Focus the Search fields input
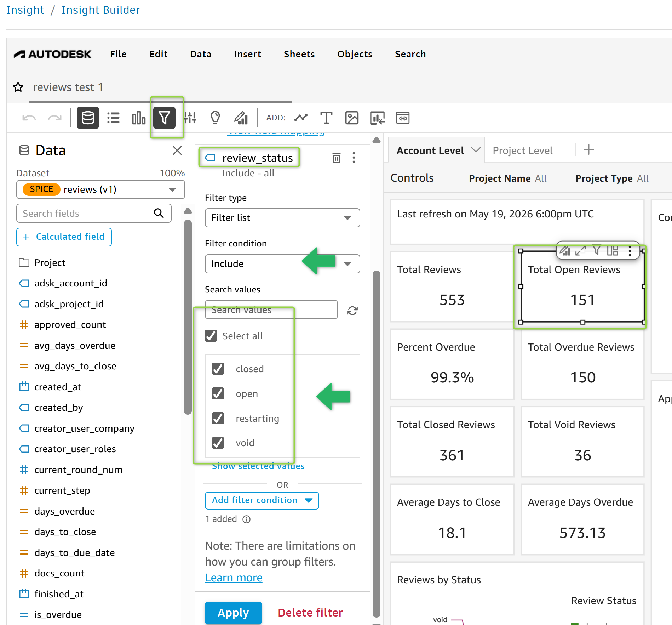672x625 pixels. click(x=94, y=213)
